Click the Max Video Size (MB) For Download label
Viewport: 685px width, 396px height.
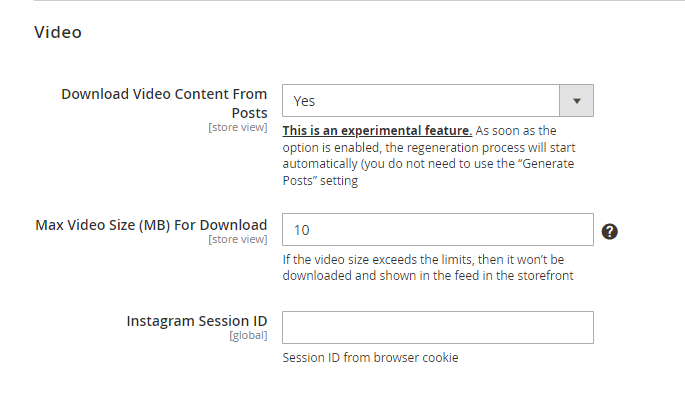[x=151, y=225]
